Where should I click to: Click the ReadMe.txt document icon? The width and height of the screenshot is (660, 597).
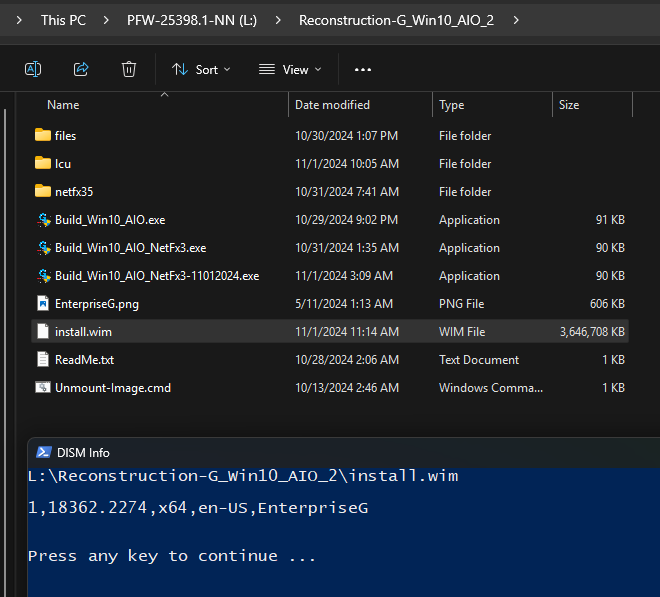tap(43, 360)
